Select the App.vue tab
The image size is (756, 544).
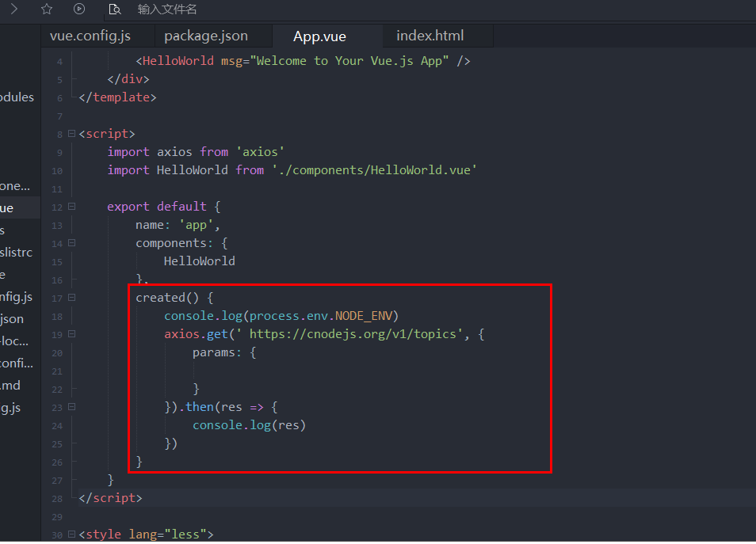(x=319, y=36)
